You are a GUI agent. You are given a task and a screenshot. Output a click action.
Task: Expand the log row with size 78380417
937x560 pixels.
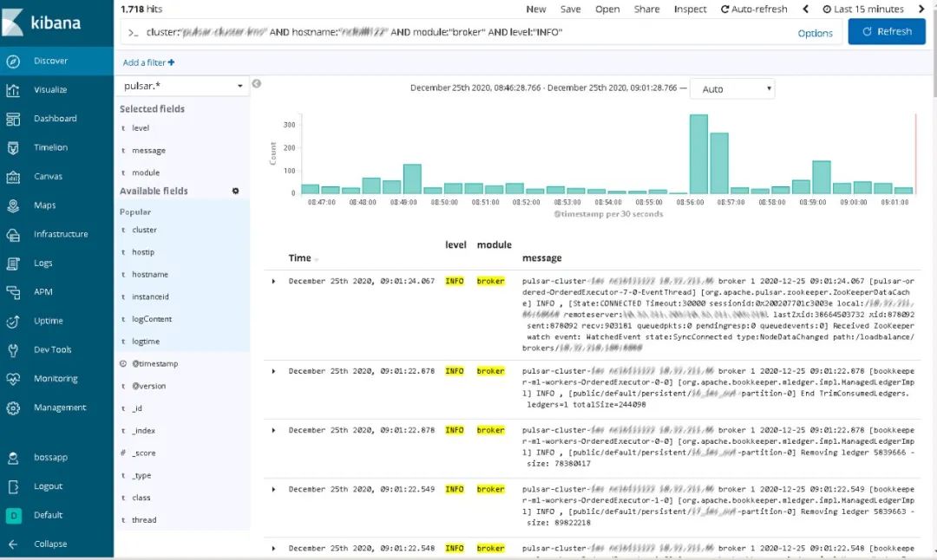tap(273, 431)
